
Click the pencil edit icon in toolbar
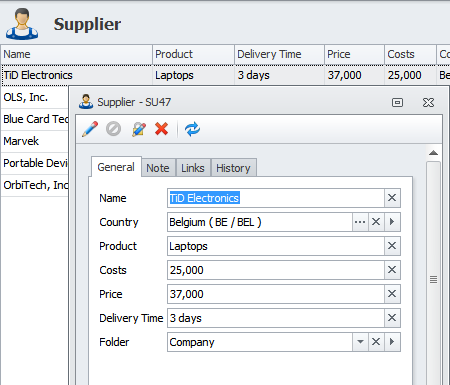(90, 129)
